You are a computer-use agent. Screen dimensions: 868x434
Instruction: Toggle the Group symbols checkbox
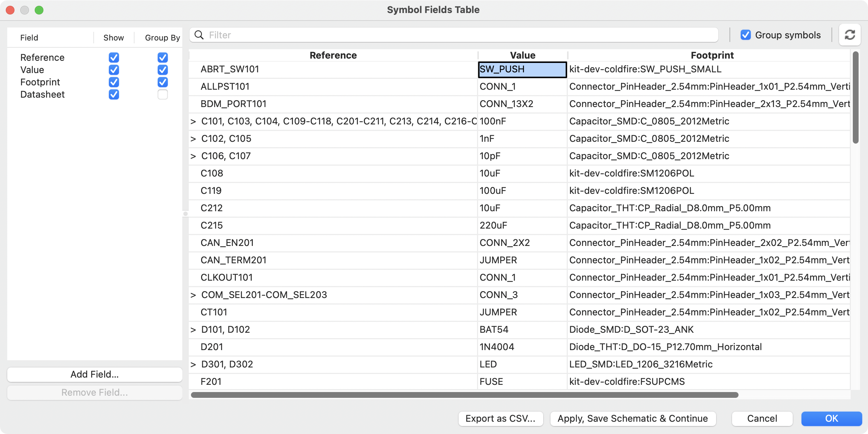coord(746,35)
